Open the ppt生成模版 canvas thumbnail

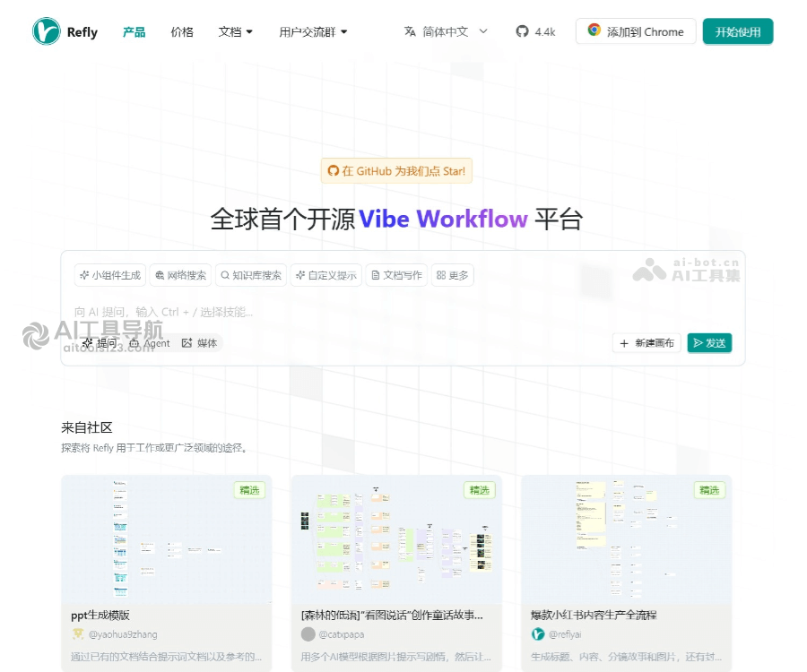(x=166, y=539)
